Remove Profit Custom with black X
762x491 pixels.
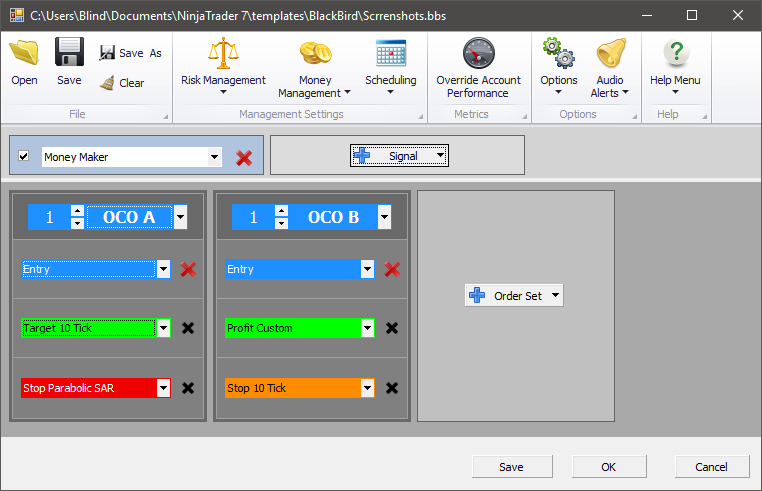point(392,328)
